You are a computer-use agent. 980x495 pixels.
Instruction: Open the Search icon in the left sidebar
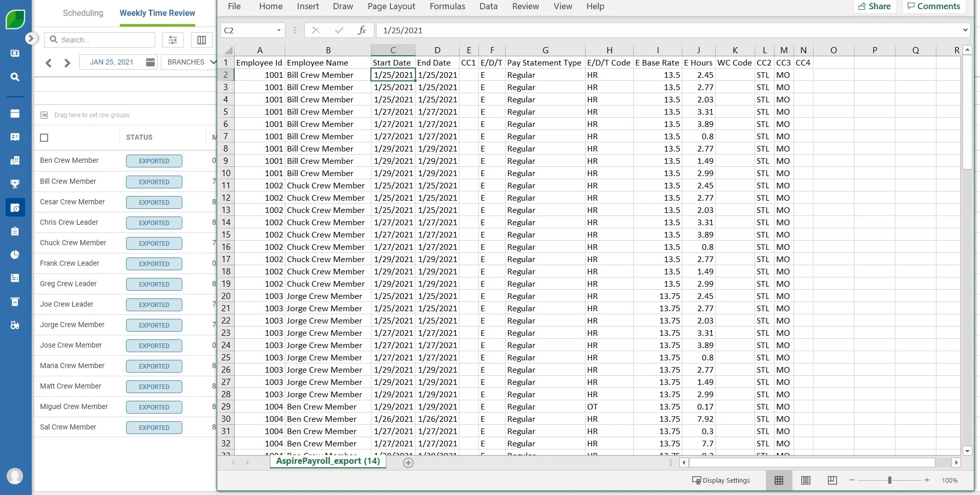click(x=15, y=77)
